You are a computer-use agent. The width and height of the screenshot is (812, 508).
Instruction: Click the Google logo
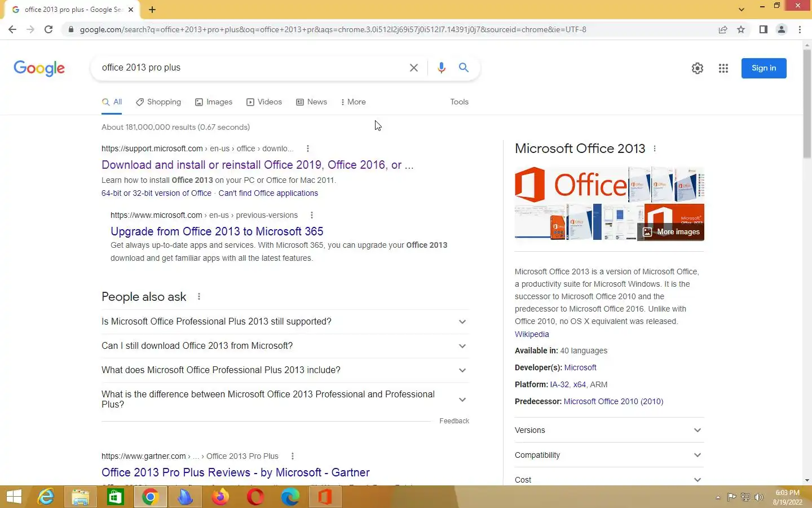click(39, 68)
